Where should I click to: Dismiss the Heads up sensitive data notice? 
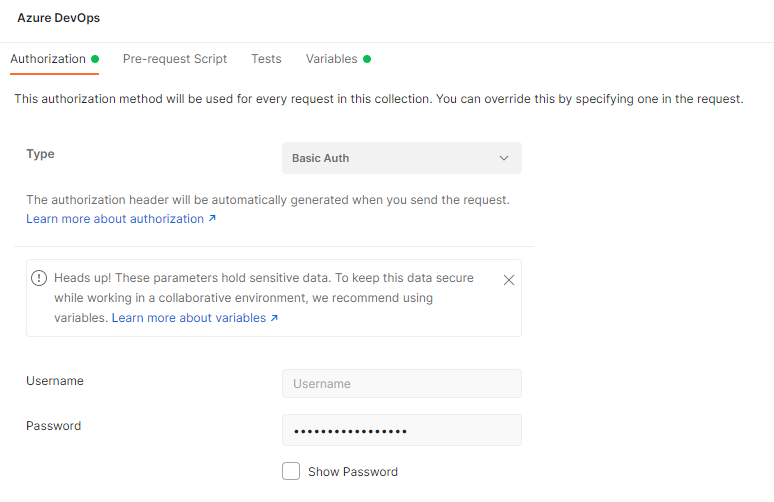pyautogui.click(x=508, y=280)
